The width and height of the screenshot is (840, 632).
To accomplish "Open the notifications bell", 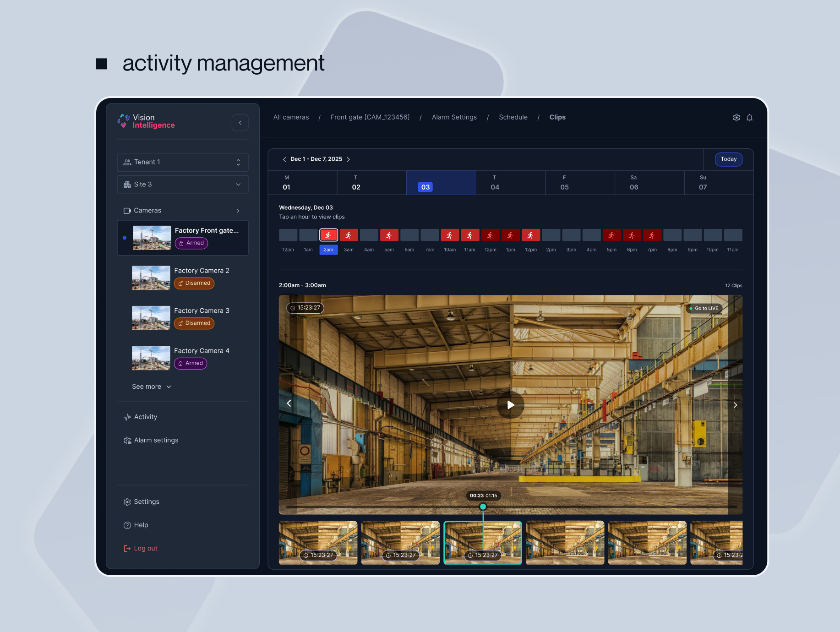I will click(x=749, y=118).
